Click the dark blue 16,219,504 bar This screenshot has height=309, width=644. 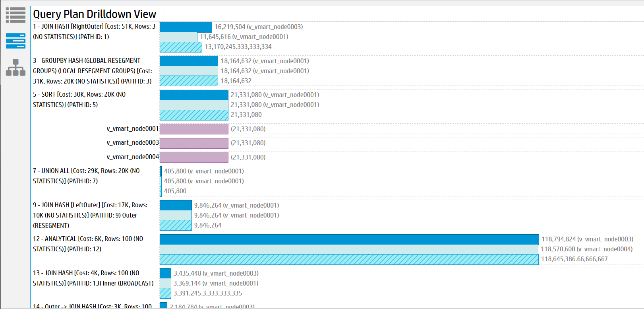[186, 27]
